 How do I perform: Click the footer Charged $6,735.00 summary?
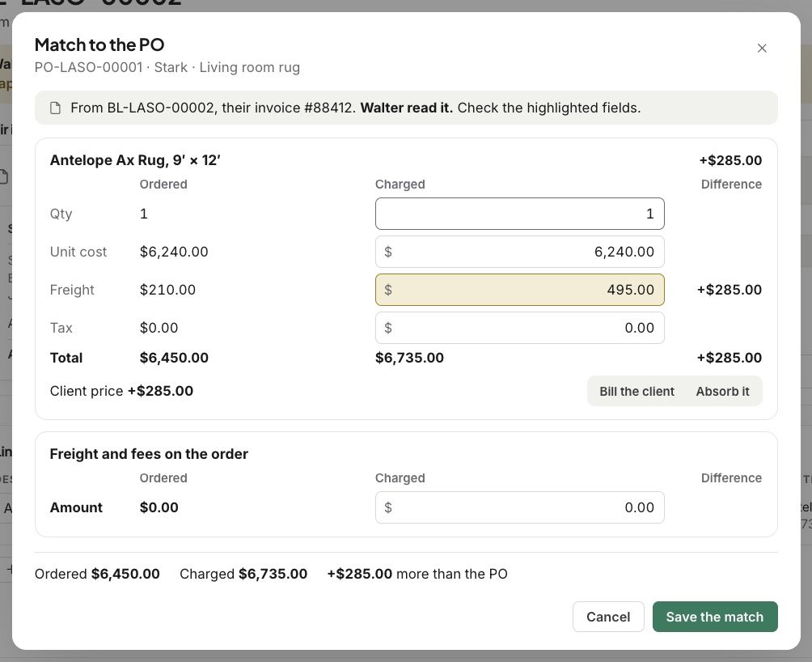pos(243,574)
